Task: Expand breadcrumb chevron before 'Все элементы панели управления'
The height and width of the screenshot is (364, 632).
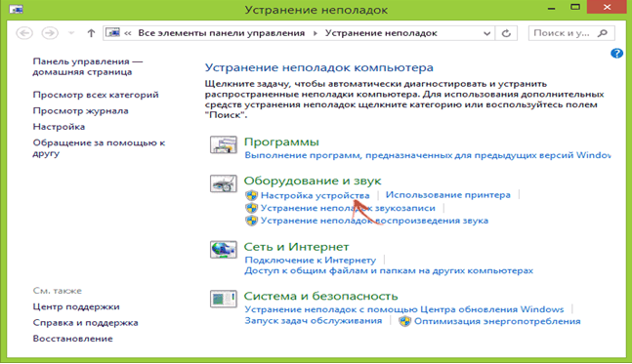Action: (128, 33)
